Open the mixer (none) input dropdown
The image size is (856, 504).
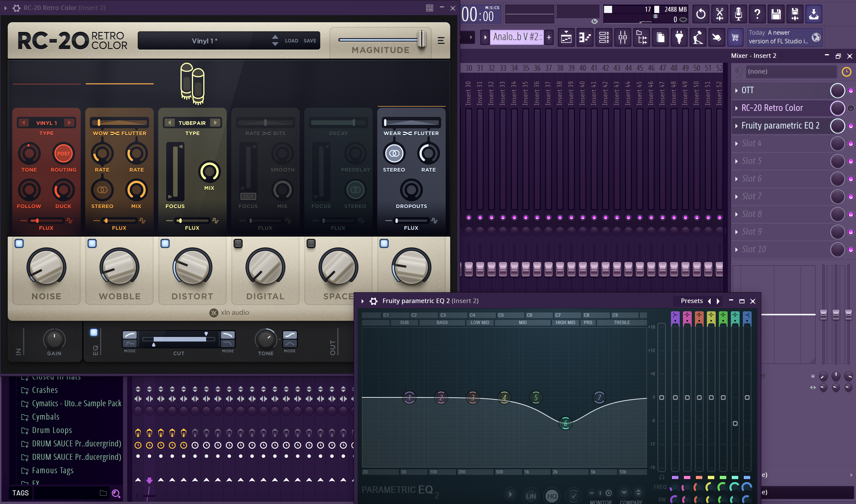click(792, 72)
